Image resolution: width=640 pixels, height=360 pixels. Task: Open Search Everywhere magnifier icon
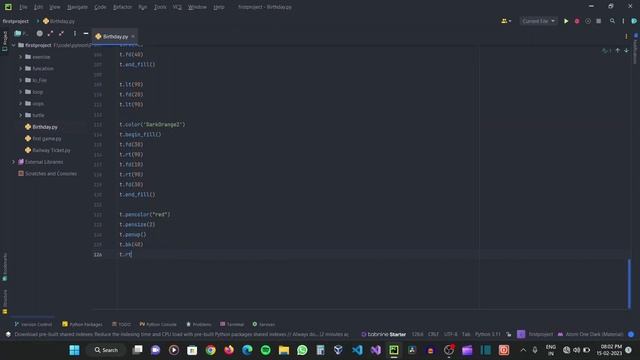pyautogui.click(x=612, y=21)
